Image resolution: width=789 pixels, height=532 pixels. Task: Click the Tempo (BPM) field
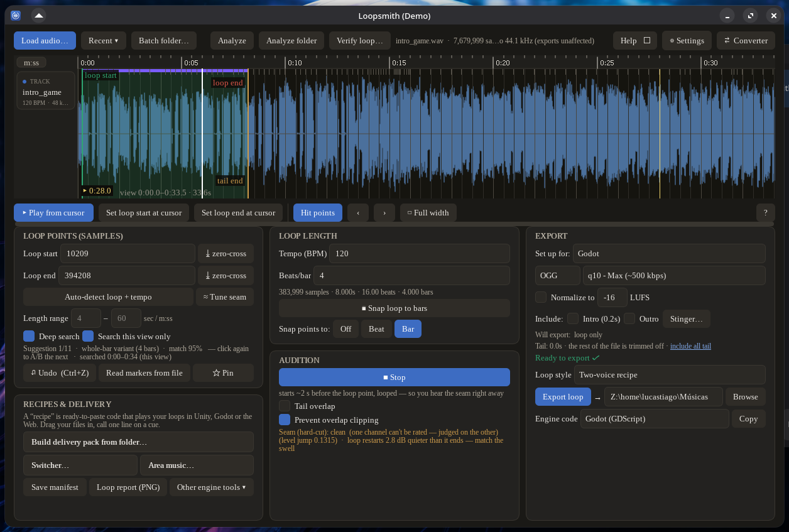click(420, 254)
